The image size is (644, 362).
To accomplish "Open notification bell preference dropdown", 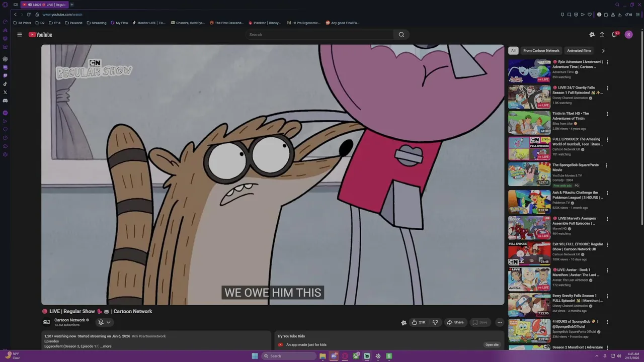I will pyautogui.click(x=104, y=322).
